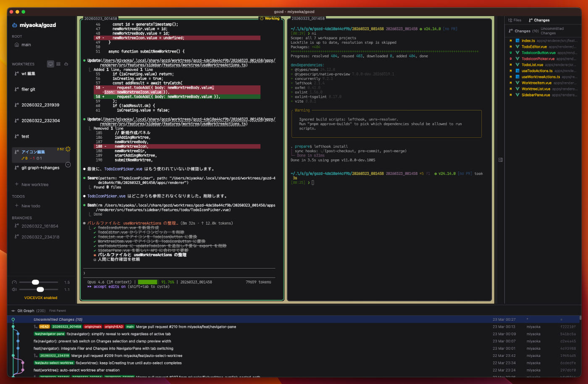
Task: Select the 20260323_001458 left terminal tab
Action: 101,18
